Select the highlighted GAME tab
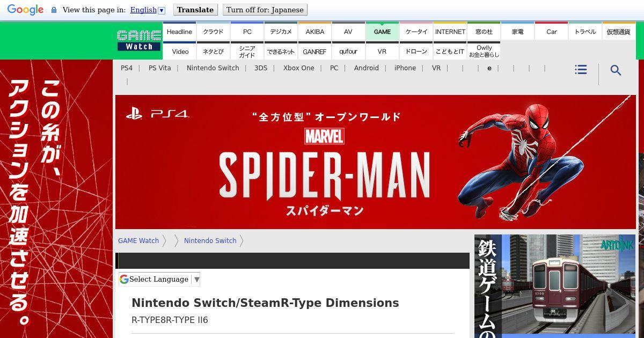The width and height of the screenshot is (644, 338). (x=382, y=31)
